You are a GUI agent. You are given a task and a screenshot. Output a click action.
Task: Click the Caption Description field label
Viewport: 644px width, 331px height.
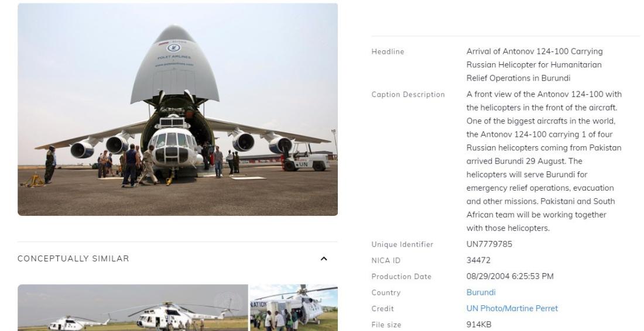click(x=408, y=95)
